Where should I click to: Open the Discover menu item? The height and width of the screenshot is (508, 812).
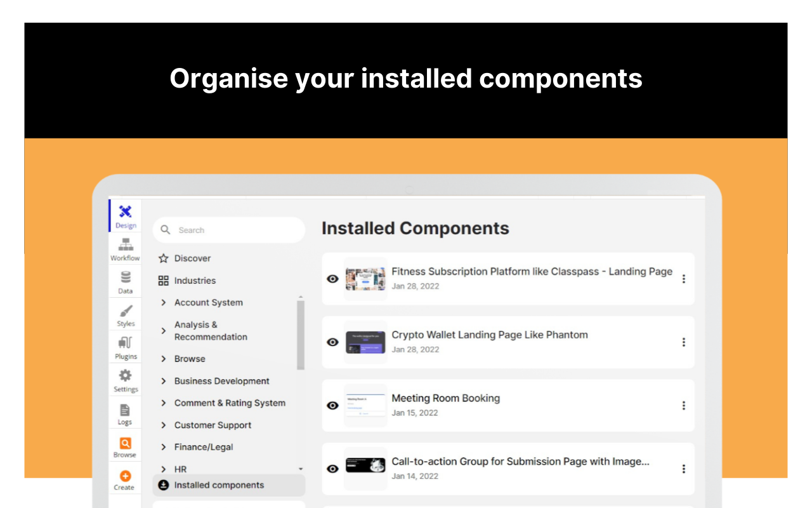click(192, 258)
